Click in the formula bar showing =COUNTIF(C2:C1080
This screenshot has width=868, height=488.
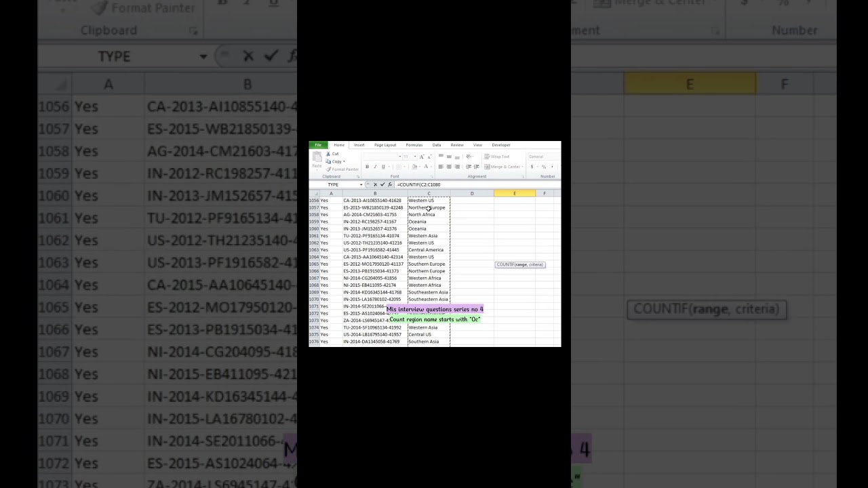477,184
